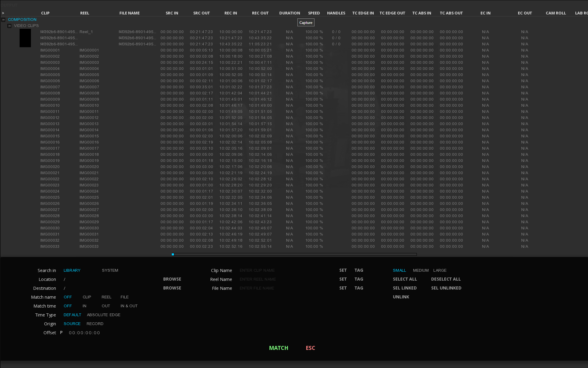Click SELECT ALL clips
588x368 pixels.
point(405,279)
